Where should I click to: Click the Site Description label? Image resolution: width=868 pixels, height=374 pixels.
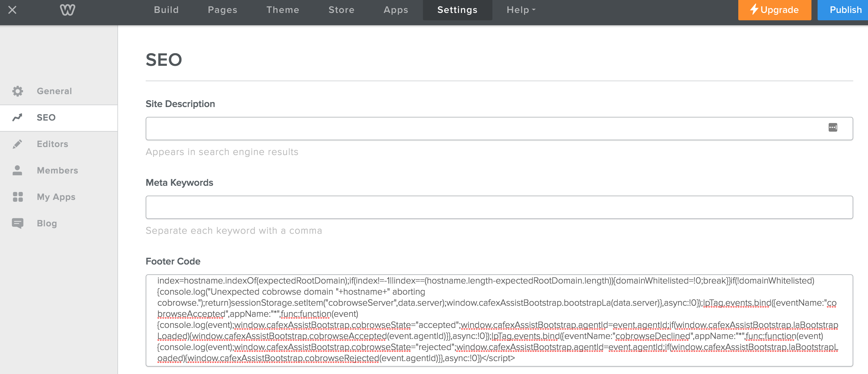click(180, 104)
